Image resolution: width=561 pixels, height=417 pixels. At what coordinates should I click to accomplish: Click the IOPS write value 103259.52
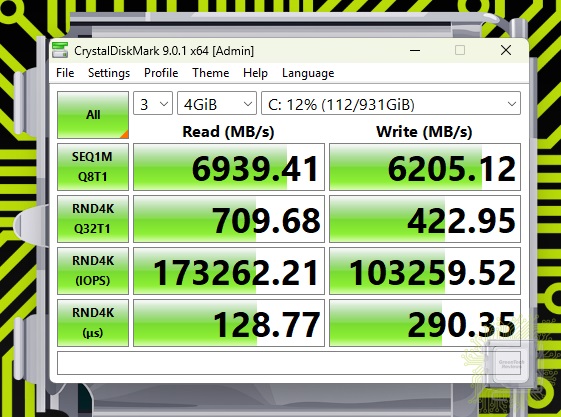(x=425, y=271)
